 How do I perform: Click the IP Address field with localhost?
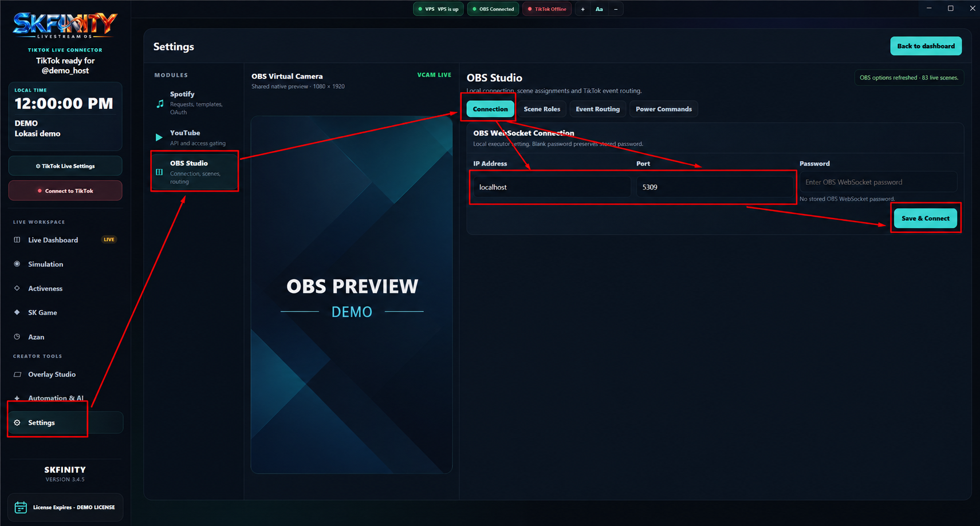pyautogui.click(x=552, y=187)
